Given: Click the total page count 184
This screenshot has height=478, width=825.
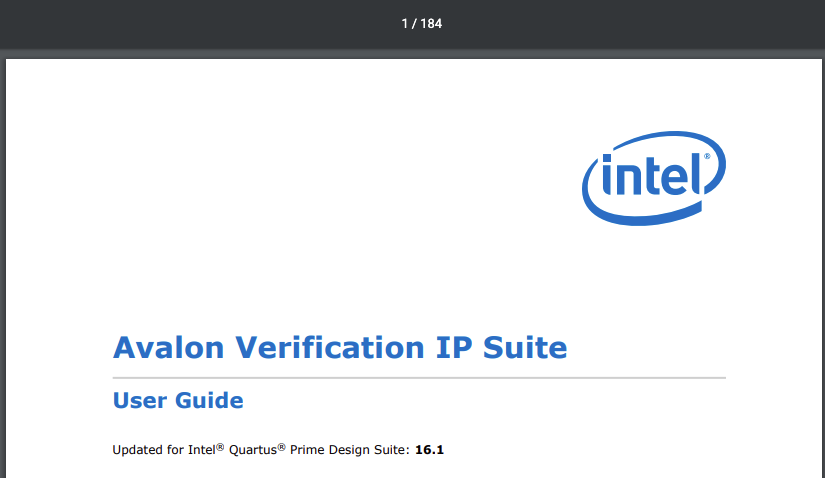Looking at the screenshot, I should pos(431,24).
